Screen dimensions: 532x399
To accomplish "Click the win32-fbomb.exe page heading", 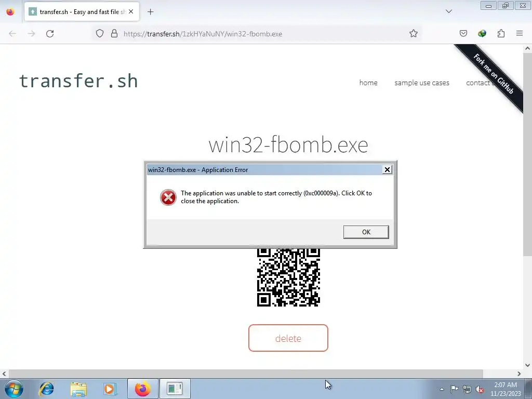I will [288, 144].
